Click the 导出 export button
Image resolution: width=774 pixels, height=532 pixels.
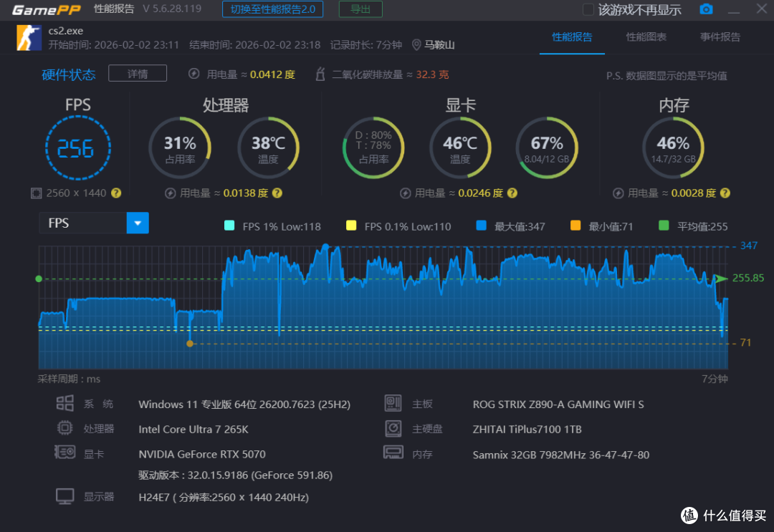[360, 9]
